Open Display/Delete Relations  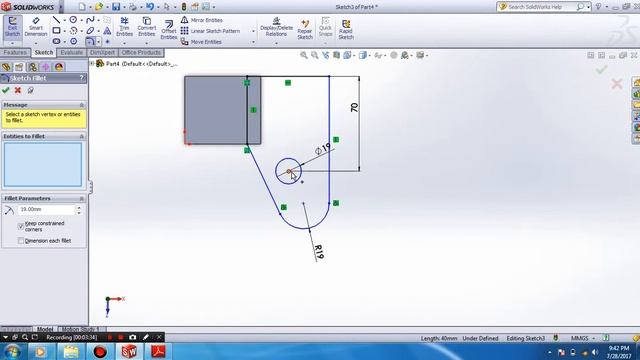[276, 27]
